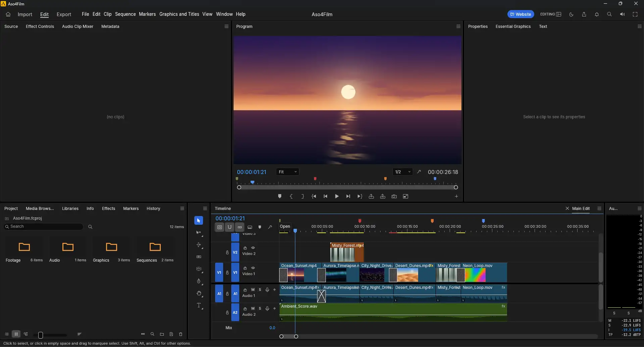Open the Main Edit sequence panel menu

click(599, 208)
